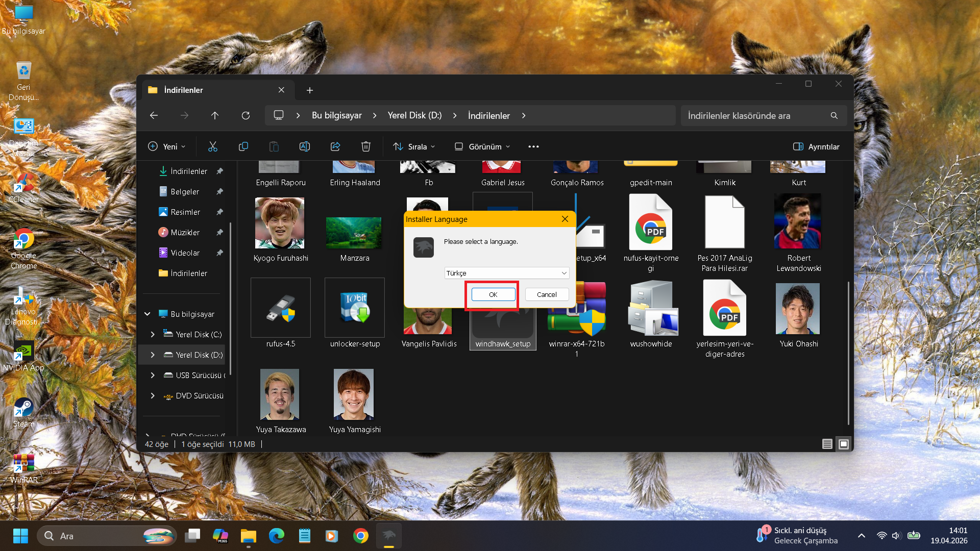
Task: Expand USB Sürücüsü tree node
Action: click(153, 375)
